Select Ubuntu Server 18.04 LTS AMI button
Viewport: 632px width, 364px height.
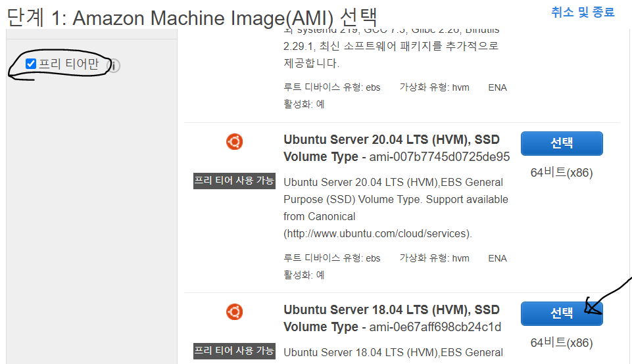[x=562, y=313]
